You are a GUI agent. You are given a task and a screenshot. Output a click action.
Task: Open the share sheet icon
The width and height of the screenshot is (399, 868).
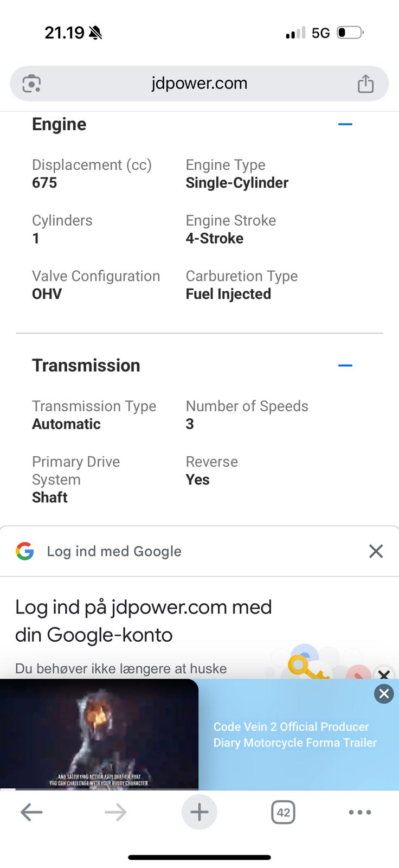tap(365, 84)
